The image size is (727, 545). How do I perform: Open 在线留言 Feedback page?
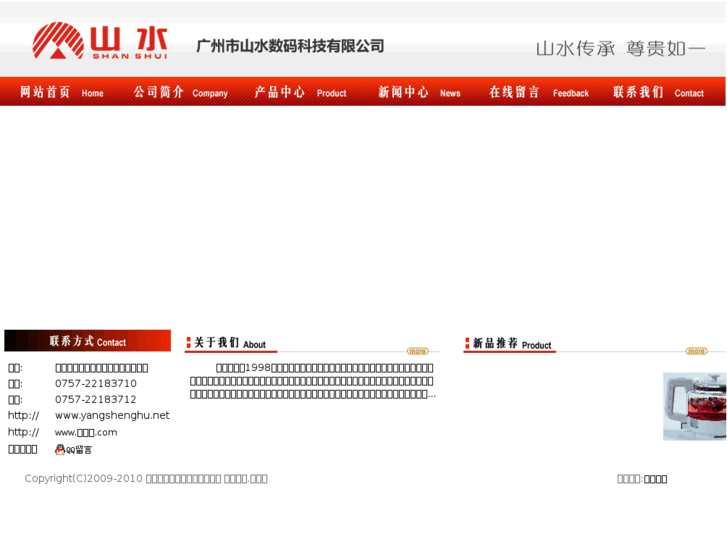(539, 92)
